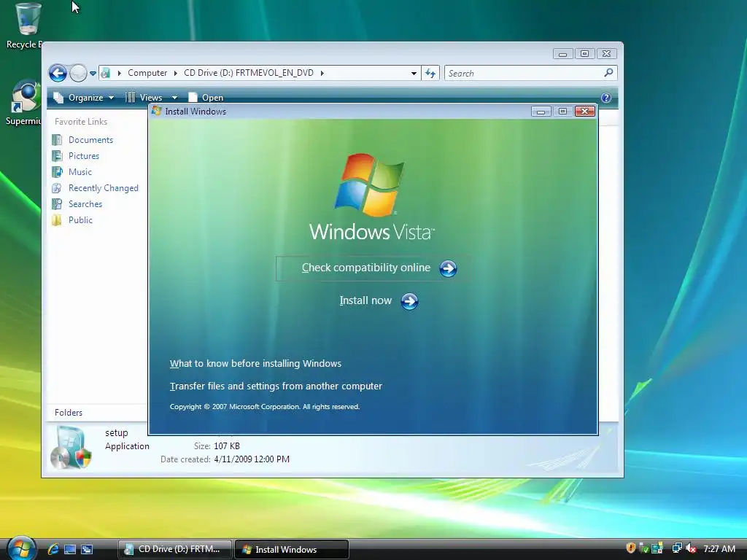The height and width of the screenshot is (560, 747).
Task: Click Switch between windows in Quick Launch
Action: [x=87, y=549]
